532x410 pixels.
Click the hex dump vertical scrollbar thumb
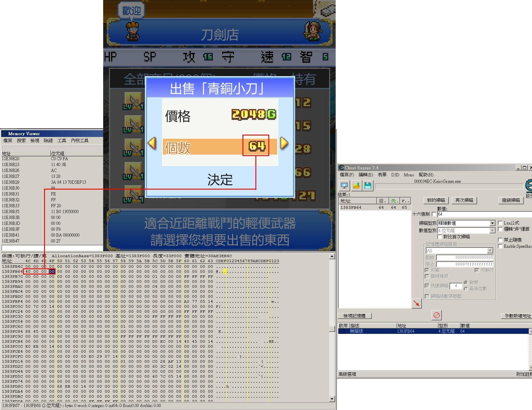click(x=332, y=329)
